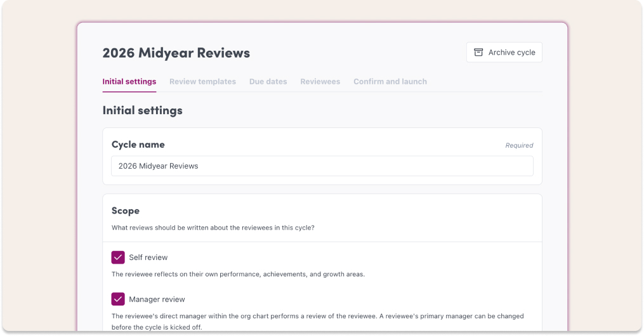The image size is (644, 336).
Task: Click the Cycle name input field
Action: pyautogui.click(x=322, y=166)
